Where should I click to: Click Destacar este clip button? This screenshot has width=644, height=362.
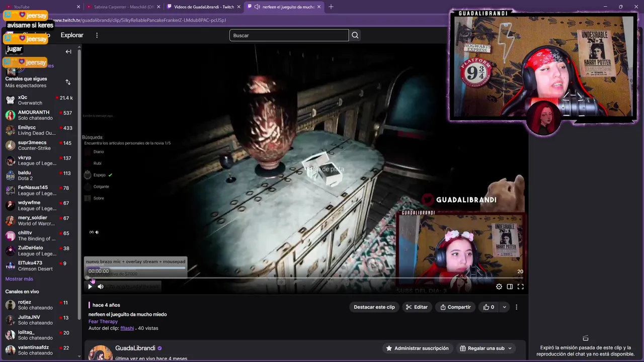click(374, 307)
